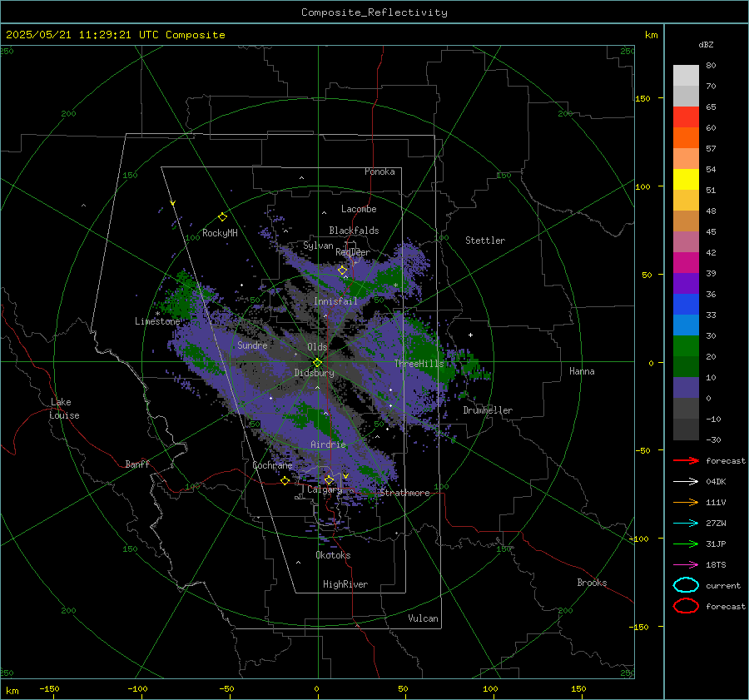Select the bright blue 33–36 dBZ swatch
Viewport: 749px width, 700px height.
(686, 304)
